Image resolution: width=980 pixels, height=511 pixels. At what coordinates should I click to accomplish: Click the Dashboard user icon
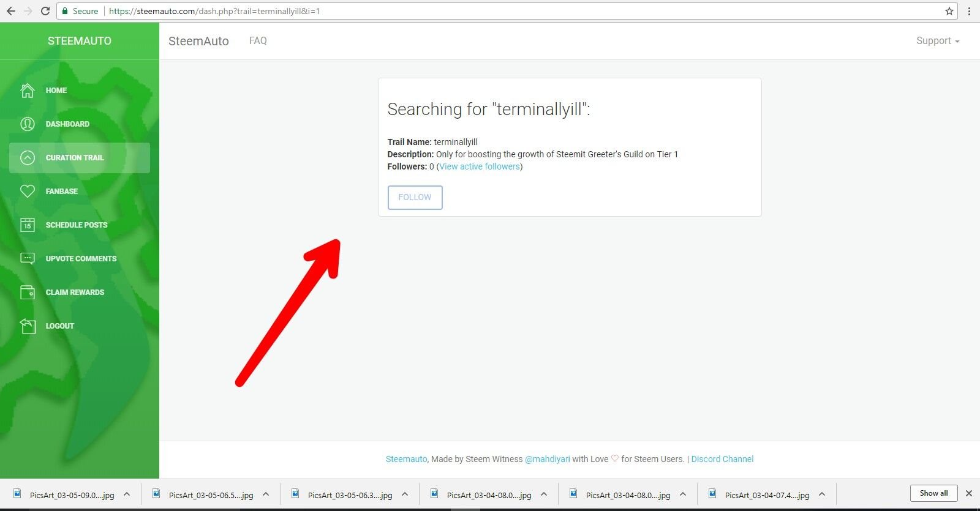point(28,124)
